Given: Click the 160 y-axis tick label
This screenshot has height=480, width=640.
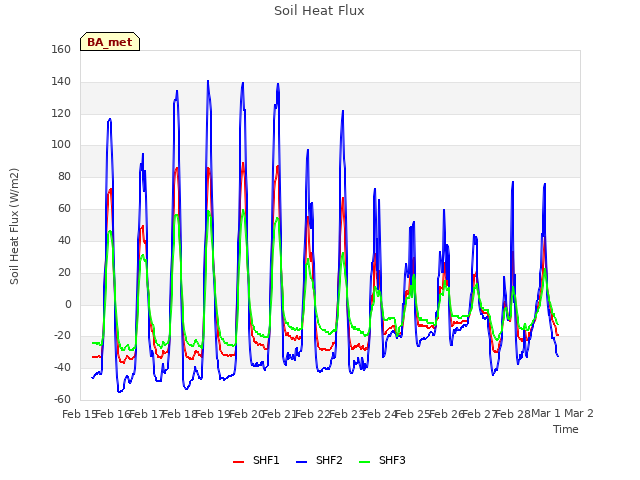Looking at the screenshot, I should point(61,49).
